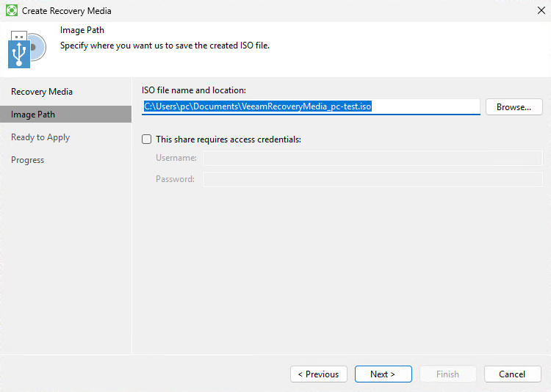Click the Username input field

(372, 158)
